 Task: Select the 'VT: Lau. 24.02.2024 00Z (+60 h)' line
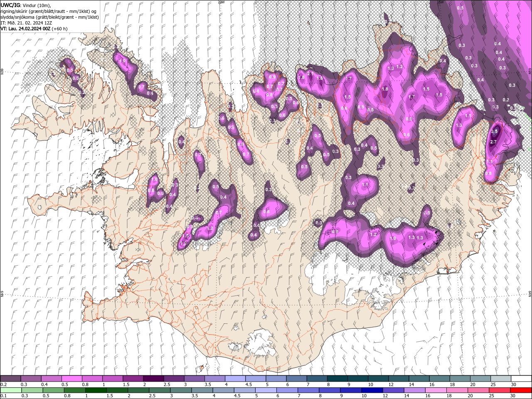[x=34, y=29]
